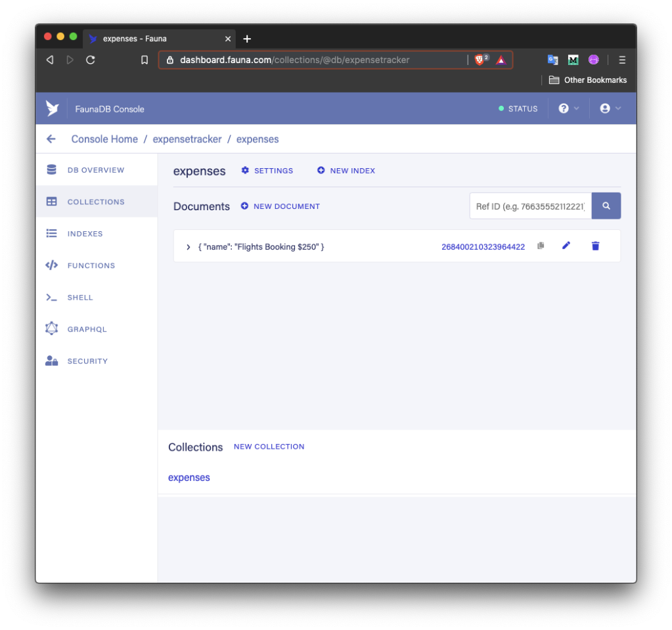Switch to the Collections section in sidebar

click(95, 202)
